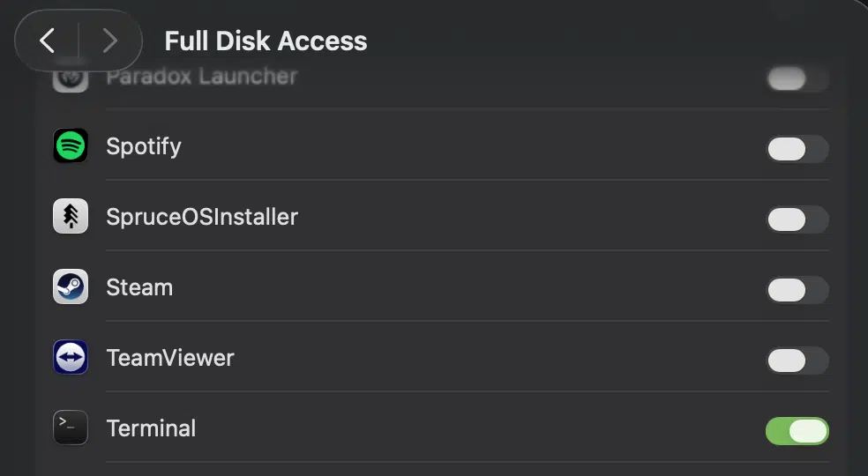Enable Full Disk Access for Spotify

click(x=797, y=149)
